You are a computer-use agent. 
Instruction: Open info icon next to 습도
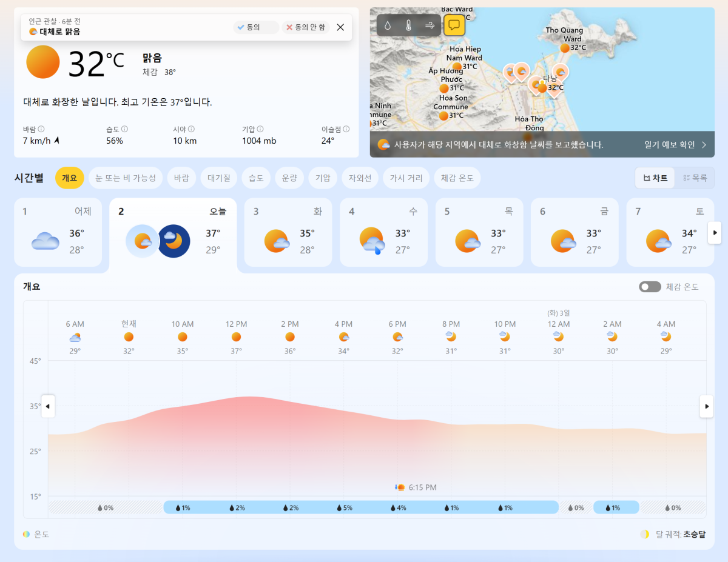124,129
